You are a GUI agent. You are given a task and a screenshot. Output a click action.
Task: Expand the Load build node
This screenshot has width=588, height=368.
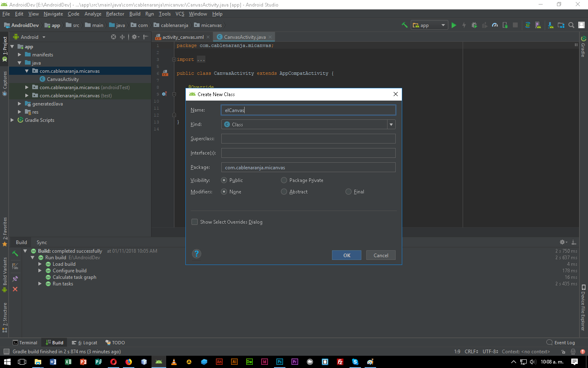point(40,264)
